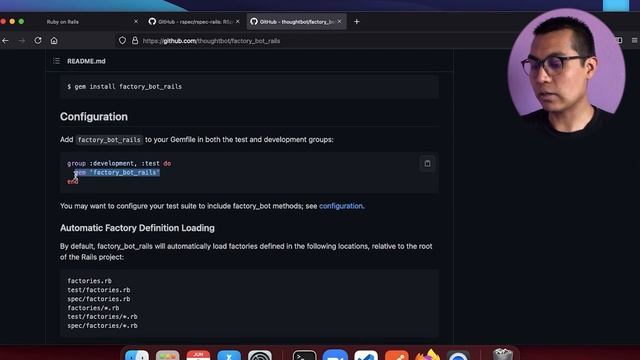Copy the Gemfile group code block
The image size is (640, 360).
click(x=427, y=163)
